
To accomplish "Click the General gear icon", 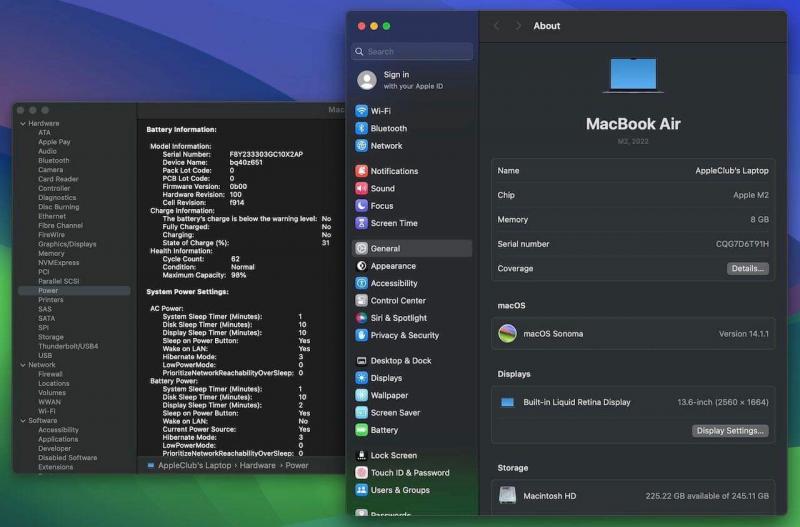I will coord(361,248).
